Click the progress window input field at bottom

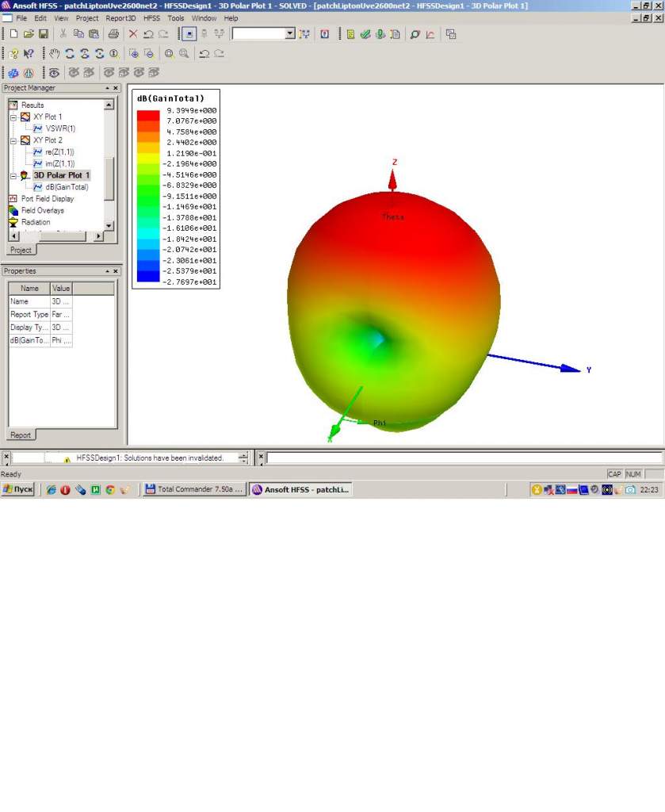click(464, 458)
